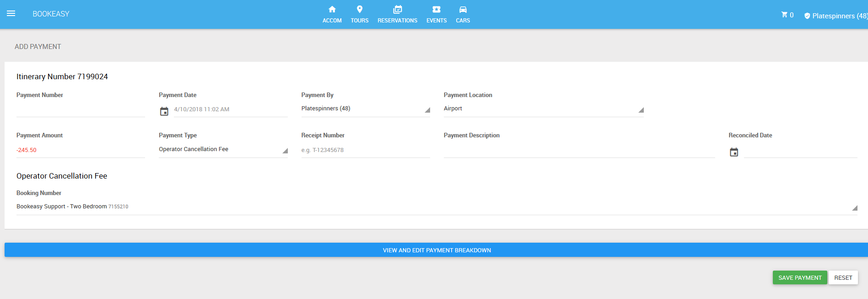Change the Payment Type selection
Image resolution: width=868 pixels, height=299 pixels.
click(223, 150)
